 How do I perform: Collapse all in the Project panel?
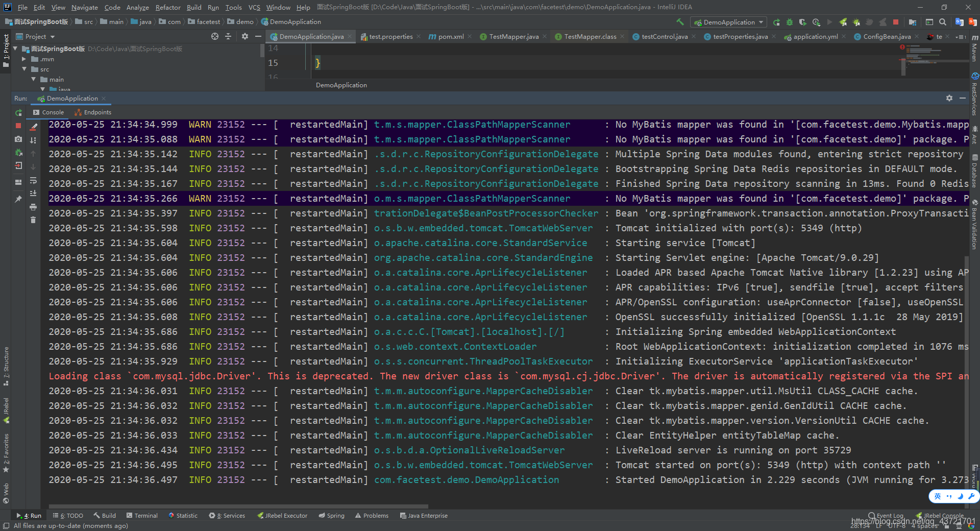coord(228,36)
